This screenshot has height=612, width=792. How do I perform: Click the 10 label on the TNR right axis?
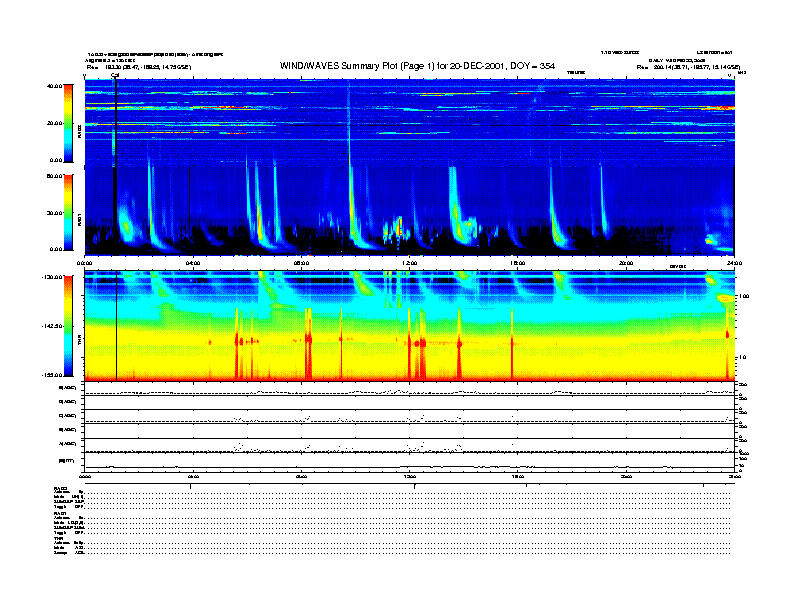[742, 358]
